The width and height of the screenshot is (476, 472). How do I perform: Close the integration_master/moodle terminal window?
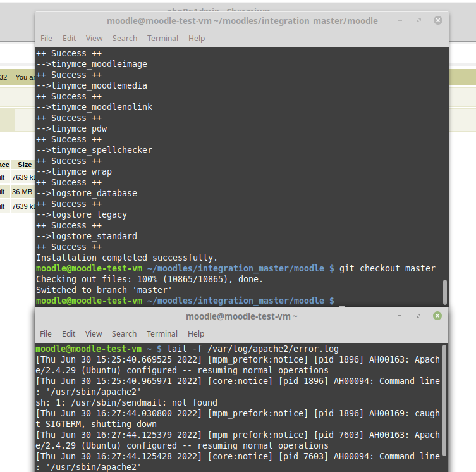(437, 20)
